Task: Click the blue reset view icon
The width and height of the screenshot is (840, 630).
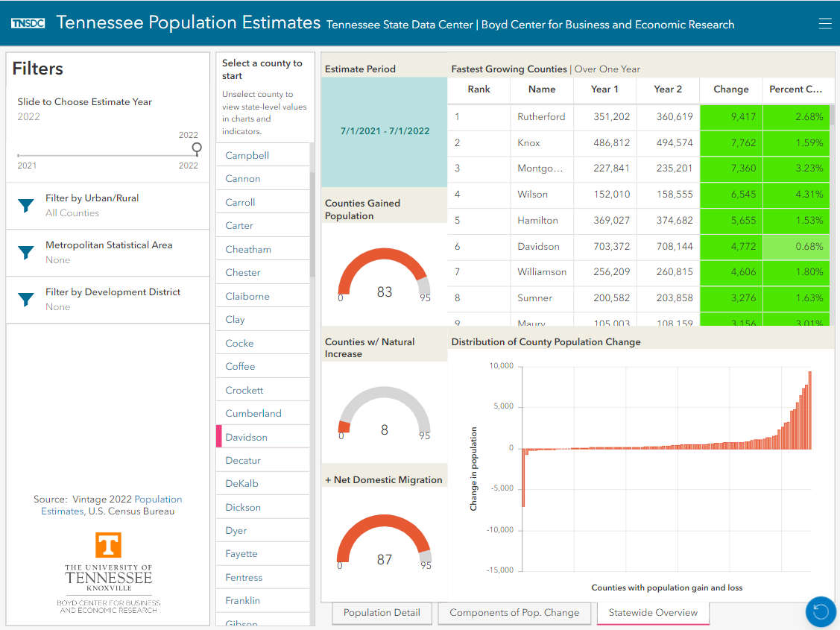Action: (x=821, y=611)
